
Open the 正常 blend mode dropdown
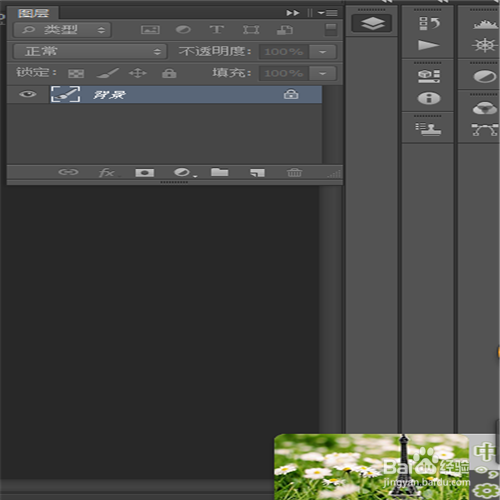coord(90,52)
